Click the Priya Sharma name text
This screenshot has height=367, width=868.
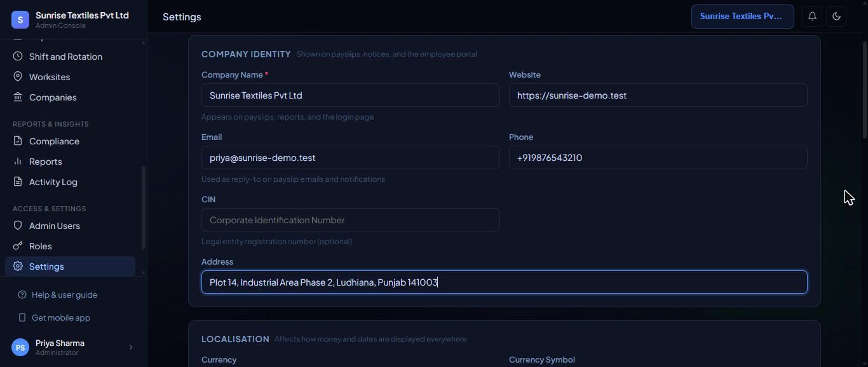click(x=60, y=343)
